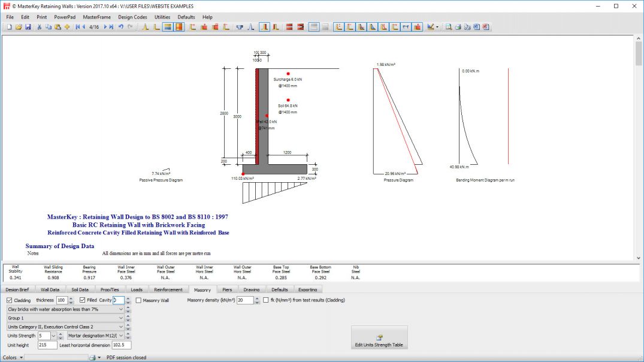Toggle the blue horizontal layers view icon
The height and width of the screenshot is (362, 644).
pyautogui.click(x=168, y=27)
